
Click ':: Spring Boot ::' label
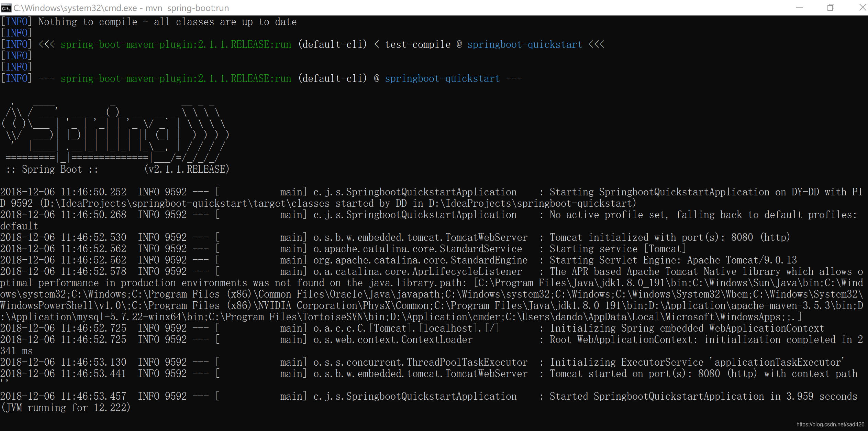[52, 169]
